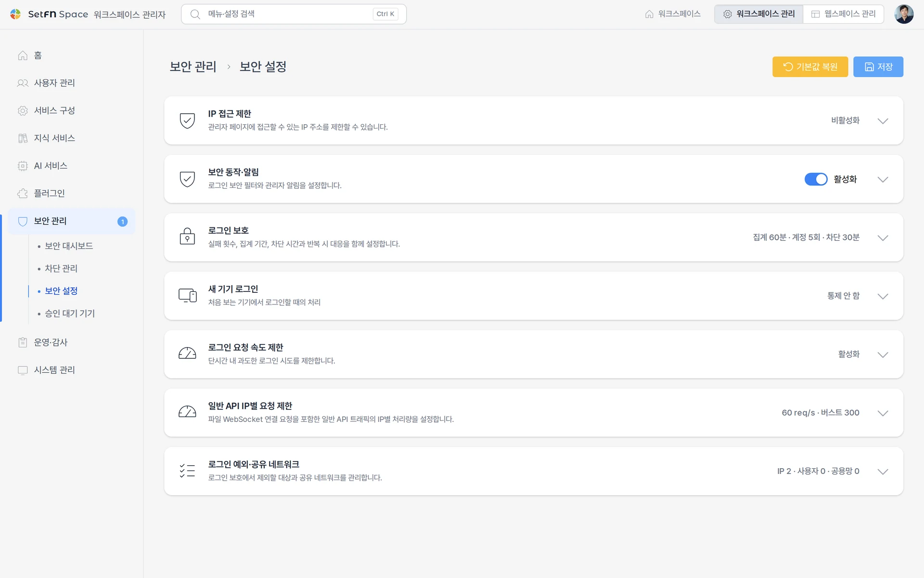
Task: Switch to the 웹스페이스 관리 tab
Action: [x=843, y=14]
